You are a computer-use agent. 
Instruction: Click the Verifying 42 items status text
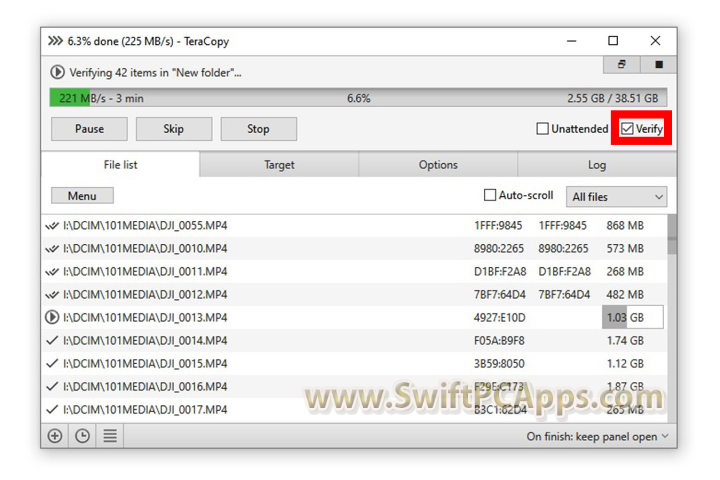tap(155, 73)
